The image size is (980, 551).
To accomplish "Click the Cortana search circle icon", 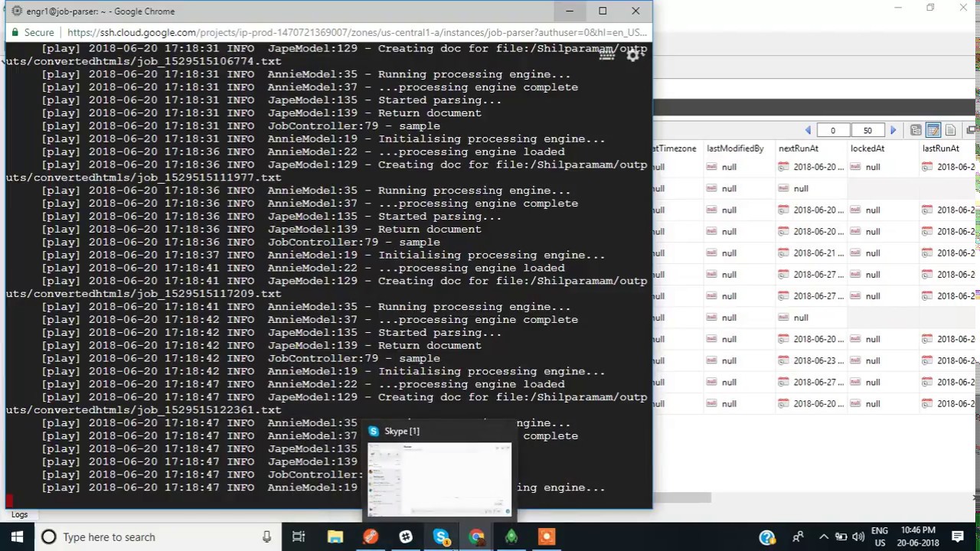I will 48,536.
